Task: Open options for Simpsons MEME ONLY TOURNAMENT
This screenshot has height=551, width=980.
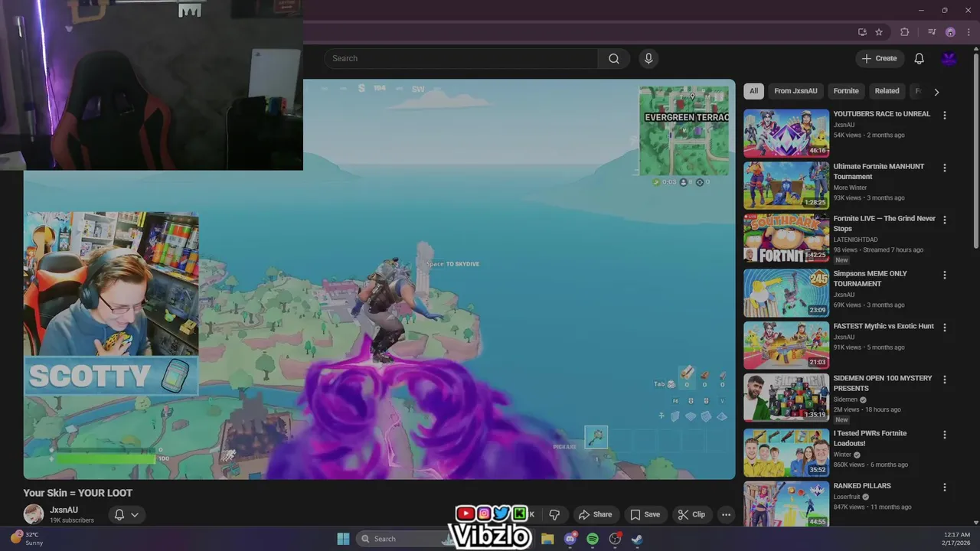Action: click(944, 275)
